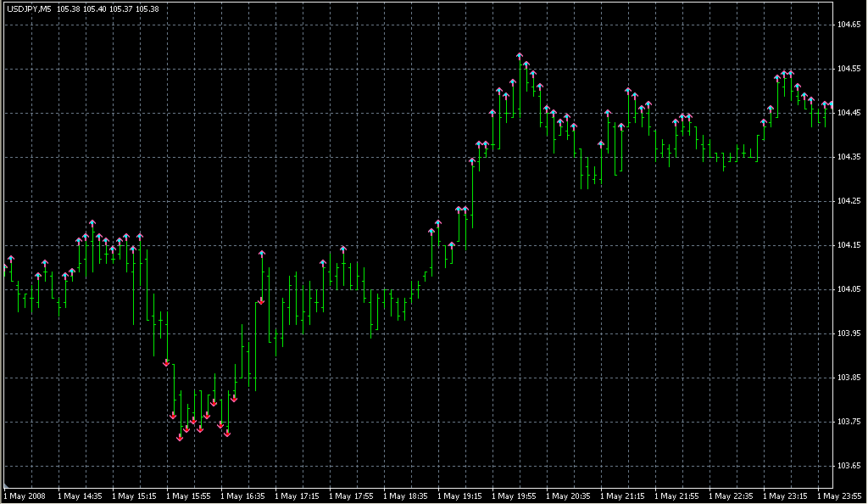Click the 1 May 21:55 time label

pos(676,496)
